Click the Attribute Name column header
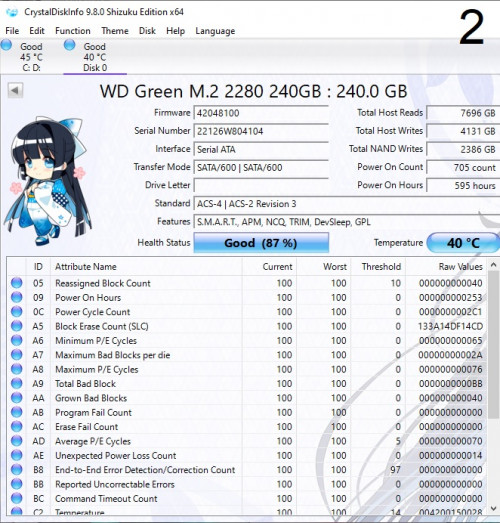The width and height of the screenshot is (500, 523). coord(146,267)
